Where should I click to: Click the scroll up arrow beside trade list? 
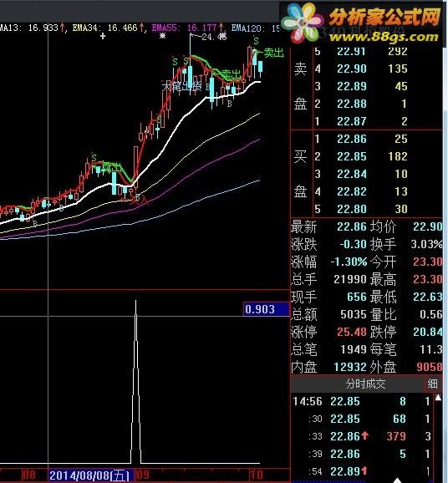(438, 398)
